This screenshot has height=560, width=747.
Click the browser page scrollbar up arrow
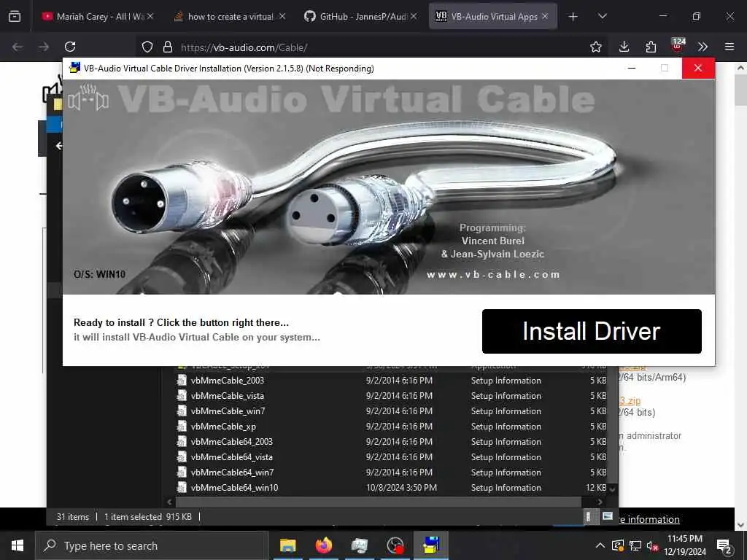[740, 68]
